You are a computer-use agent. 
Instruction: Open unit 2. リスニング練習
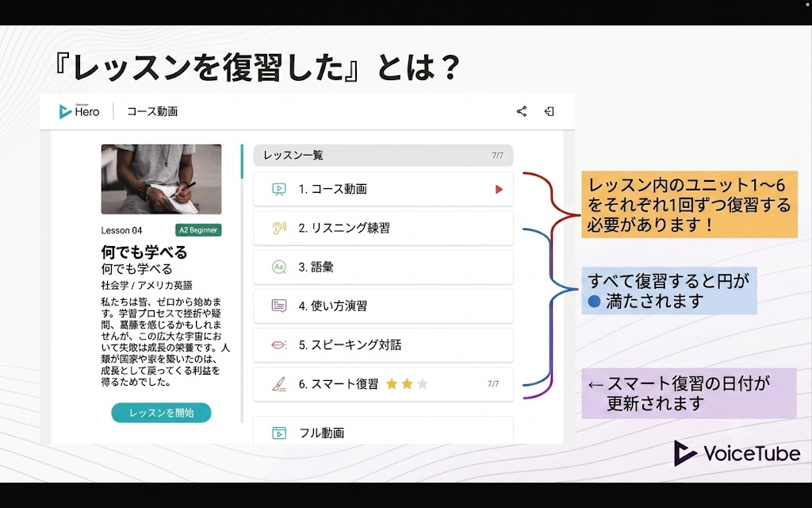(383, 228)
